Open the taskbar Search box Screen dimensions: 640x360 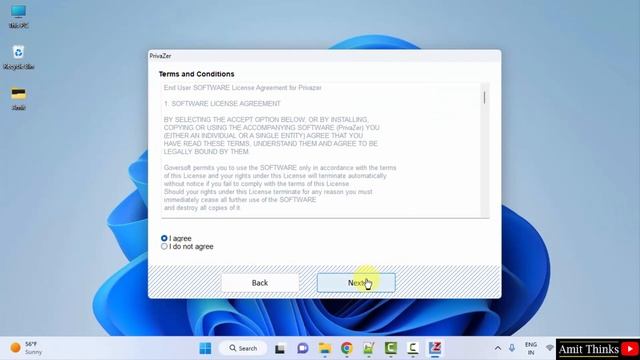[243, 348]
